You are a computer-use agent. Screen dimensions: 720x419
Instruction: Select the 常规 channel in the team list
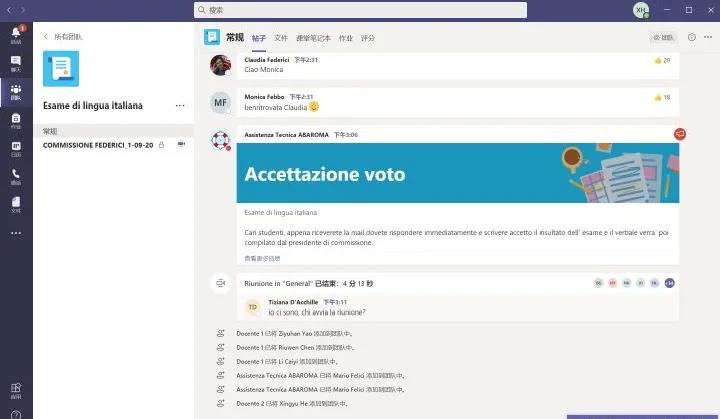pyautogui.click(x=113, y=131)
